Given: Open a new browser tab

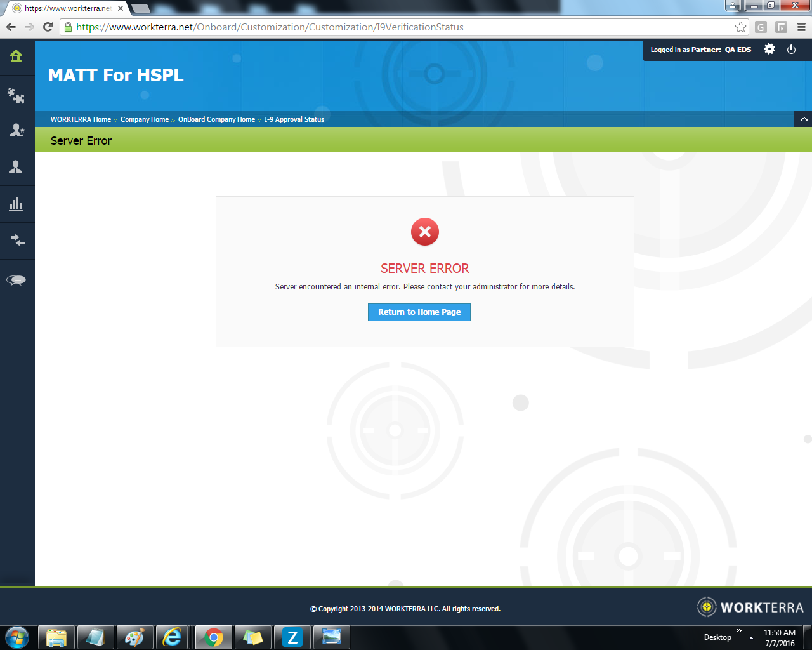Looking at the screenshot, I should [x=140, y=8].
